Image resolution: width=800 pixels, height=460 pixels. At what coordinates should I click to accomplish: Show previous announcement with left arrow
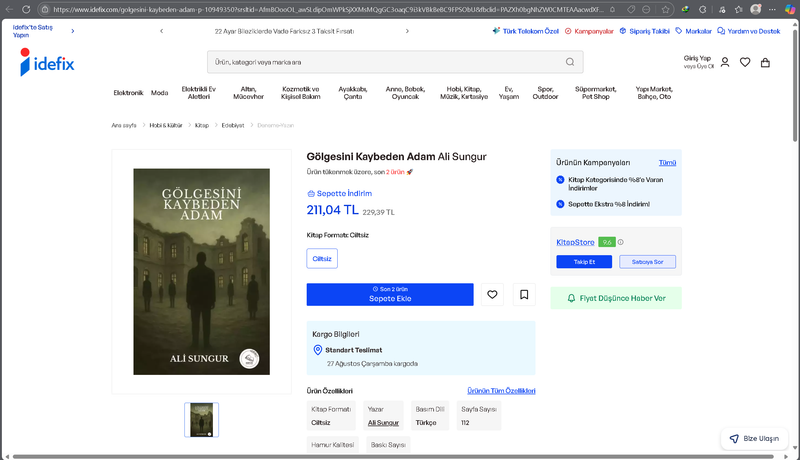(162, 31)
